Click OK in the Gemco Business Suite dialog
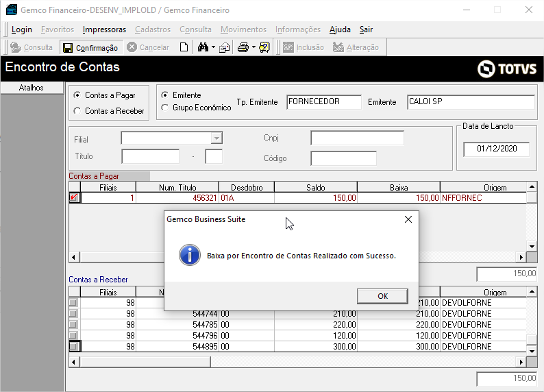Image resolution: width=544 pixels, height=392 pixels. coord(382,296)
